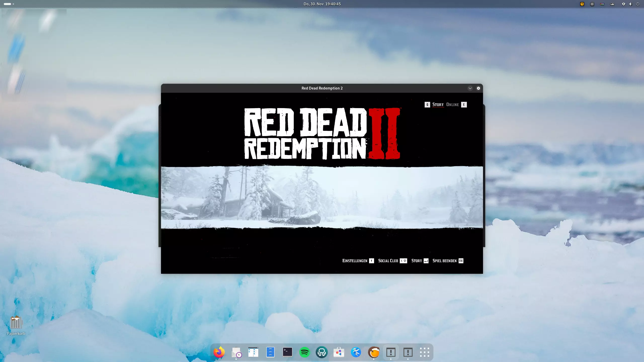
Task: Click the ESC key icon
Action: click(461, 261)
